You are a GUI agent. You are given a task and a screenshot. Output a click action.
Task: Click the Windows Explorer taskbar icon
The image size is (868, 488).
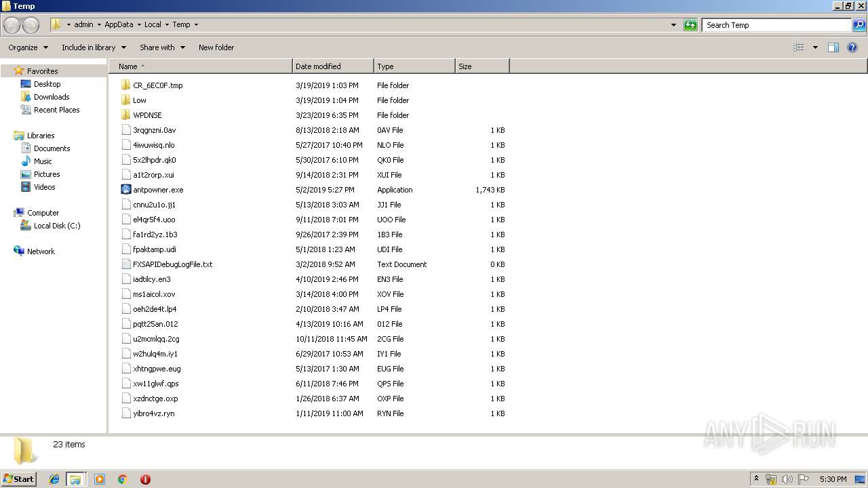pyautogui.click(x=75, y=479)
